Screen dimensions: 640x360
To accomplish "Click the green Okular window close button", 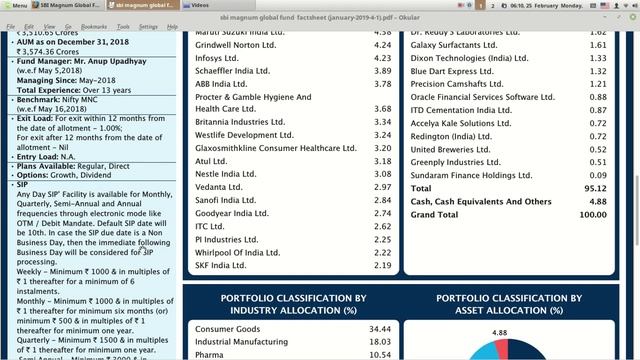I will (633, 17).
